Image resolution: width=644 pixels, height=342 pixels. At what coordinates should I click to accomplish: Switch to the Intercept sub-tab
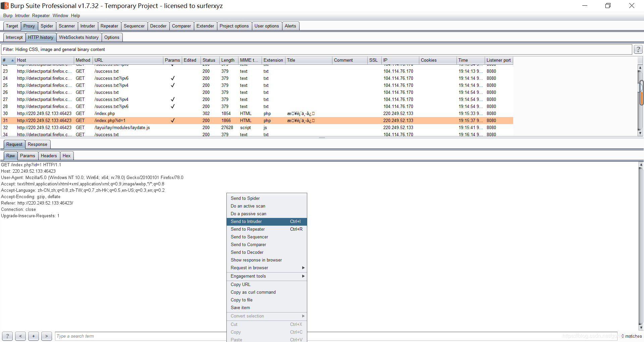pos(14,37)
